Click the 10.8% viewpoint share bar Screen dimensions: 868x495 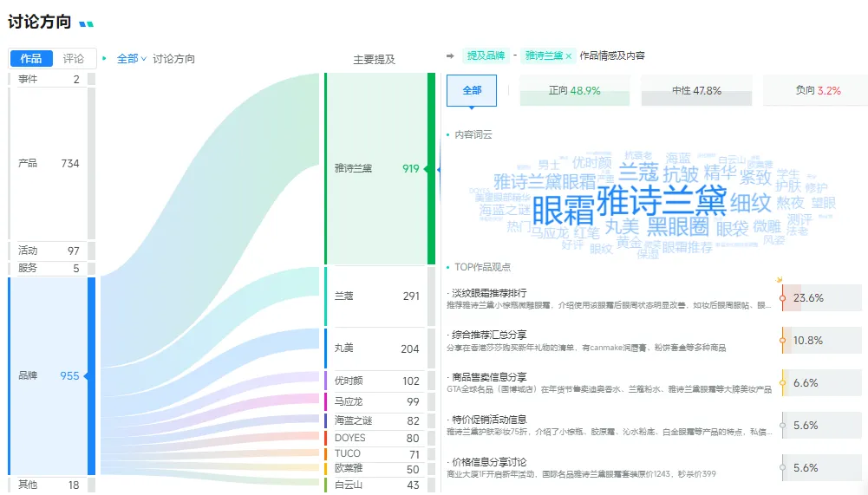[x=821, y=341]
